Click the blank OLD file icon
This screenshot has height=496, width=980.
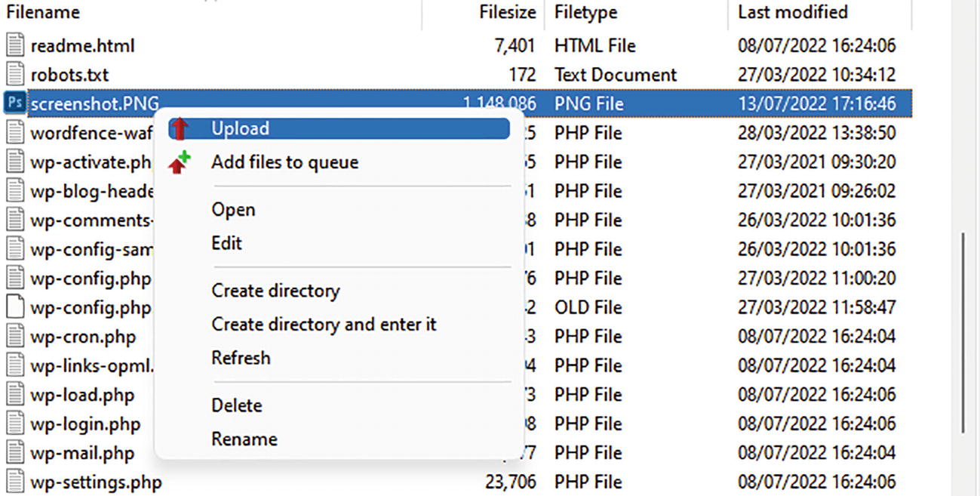pos(14,307)
